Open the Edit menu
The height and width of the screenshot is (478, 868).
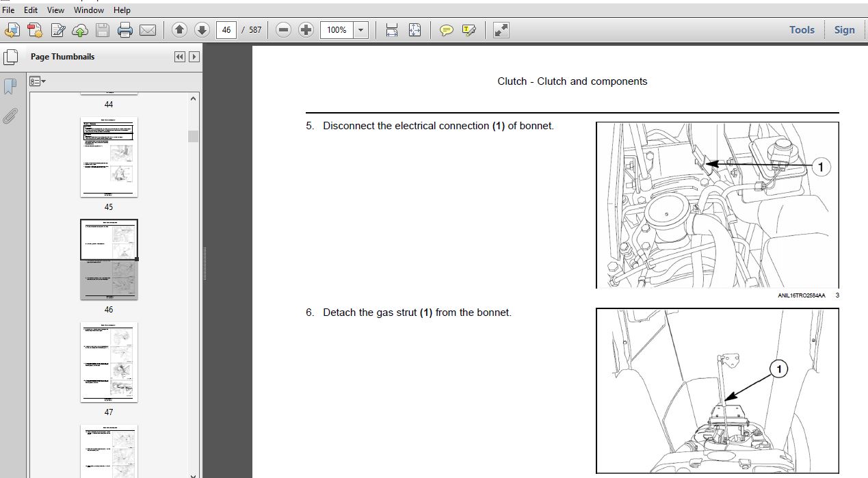31,10
